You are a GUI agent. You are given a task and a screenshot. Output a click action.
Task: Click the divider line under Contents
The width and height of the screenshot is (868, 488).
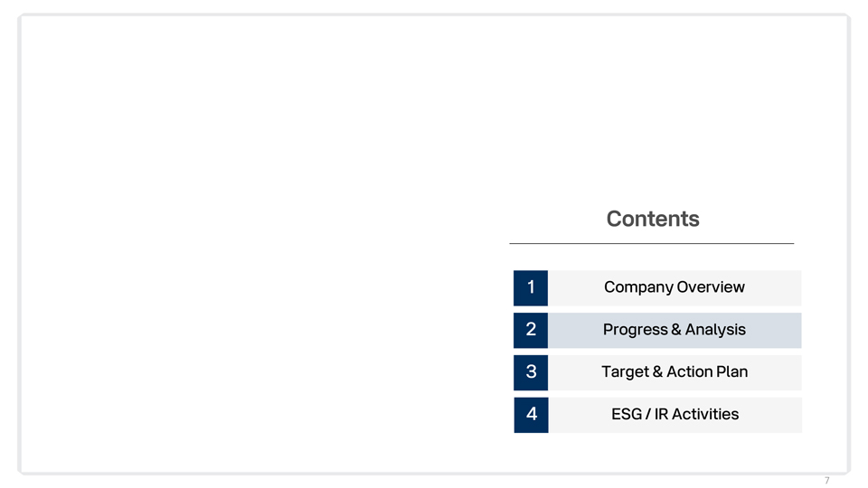tap(651, 243)
